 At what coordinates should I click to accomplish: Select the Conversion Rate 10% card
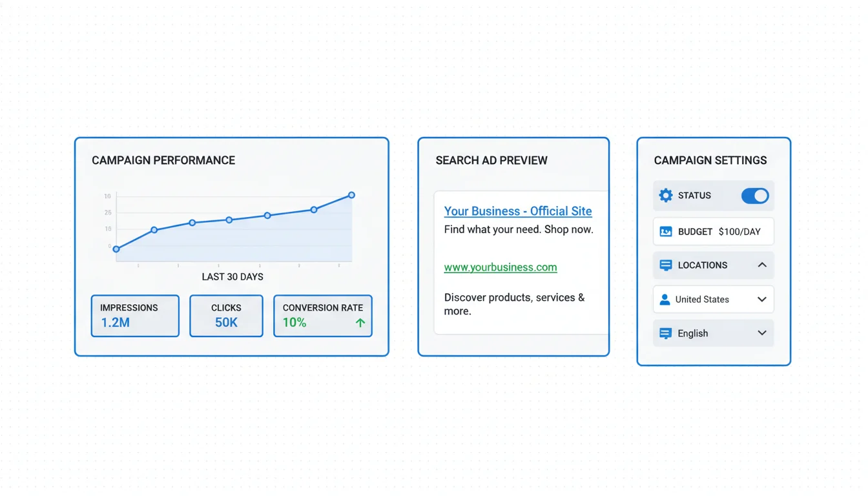(322, 316)
